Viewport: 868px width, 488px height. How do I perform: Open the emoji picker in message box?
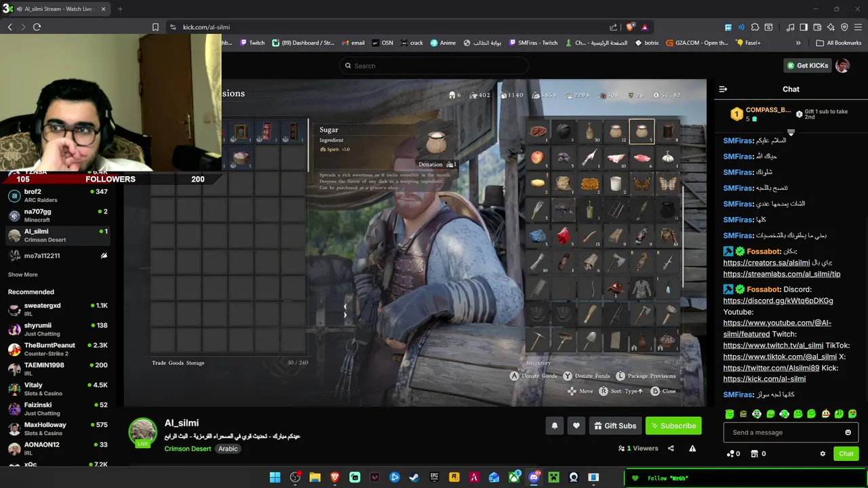pyautogui.click(x=848, y=432)
